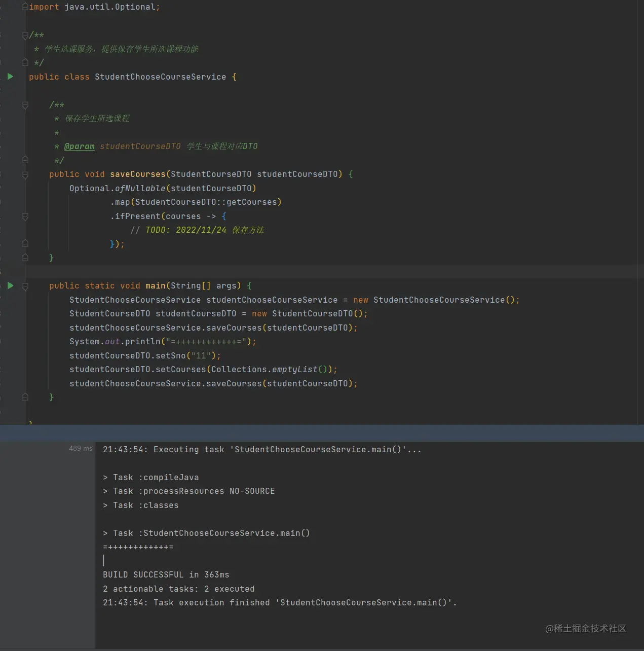
Task: Run the StudentChooseCourseService class from its gutter arrow
Action: tap(10, 77)
